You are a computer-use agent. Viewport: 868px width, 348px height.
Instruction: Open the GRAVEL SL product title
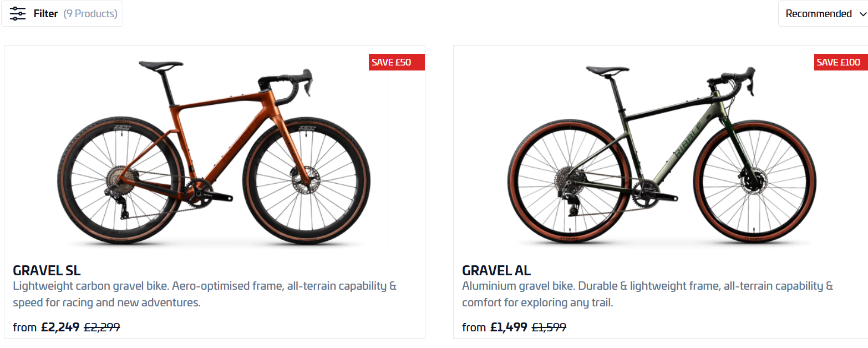(x=47, y=271)
